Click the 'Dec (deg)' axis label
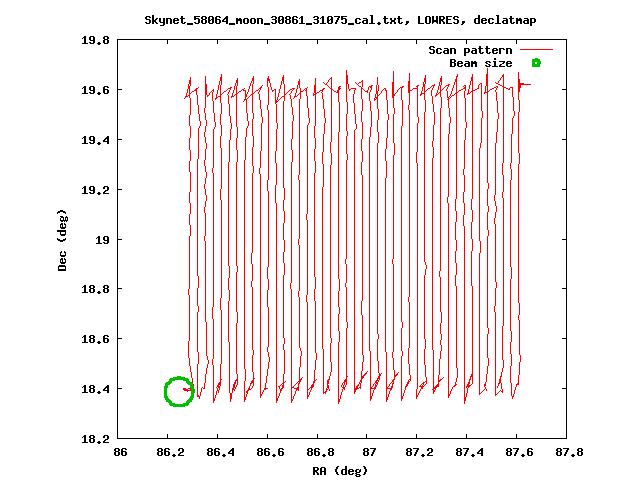This screenshot has width=640, height=480. tap(62, 240)
